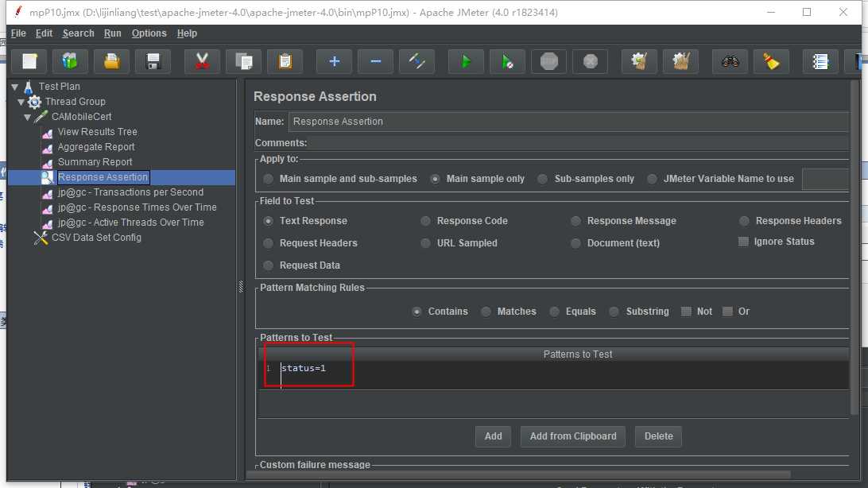Click the Response Assertion magnifier icon in the tree
The height and width of the screenshot is (488, 868).
point(47,177)
